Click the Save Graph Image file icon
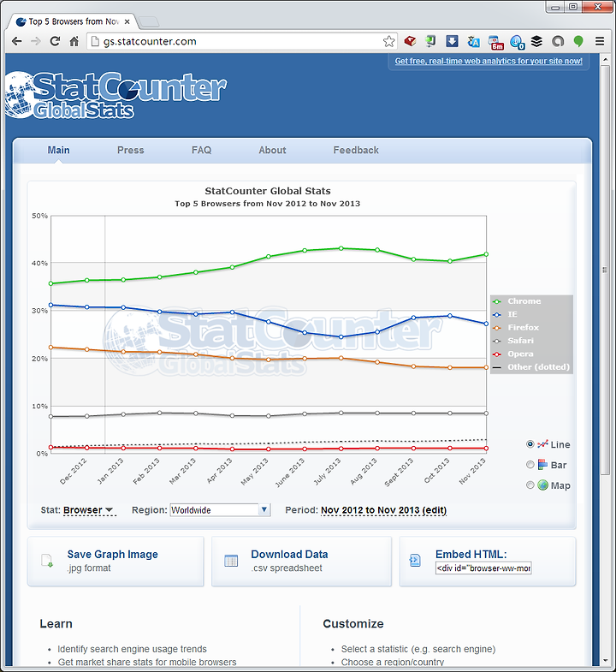This screenshot has height=672, width=616. pyautogui.click(x=47, y=561)
